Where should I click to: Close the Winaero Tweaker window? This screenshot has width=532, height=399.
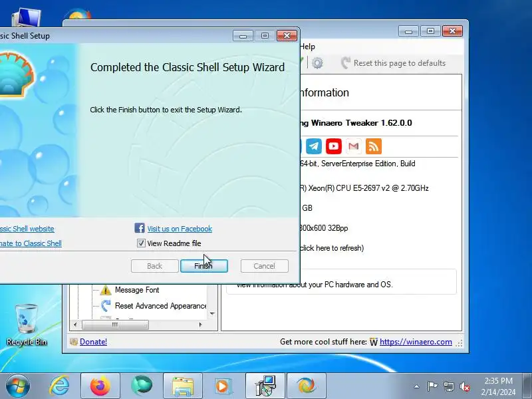point(452,31)
